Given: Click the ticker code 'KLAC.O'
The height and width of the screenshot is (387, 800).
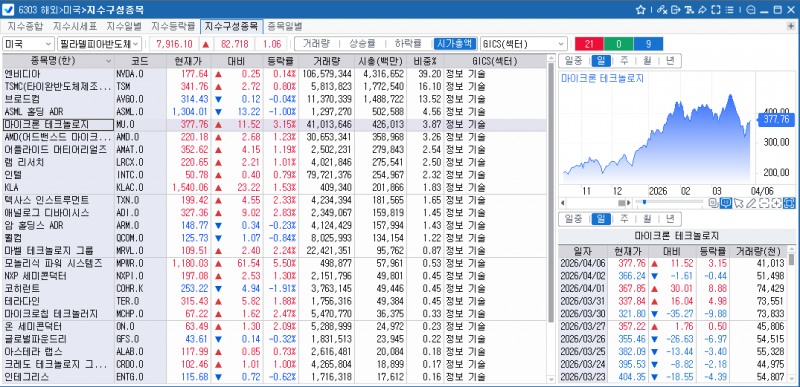Looking at the screenshot, I should (x=130, y=188).
